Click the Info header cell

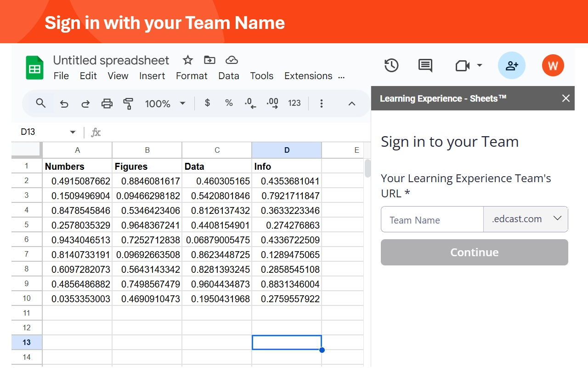pyautogui.click(x=287, y=166)
